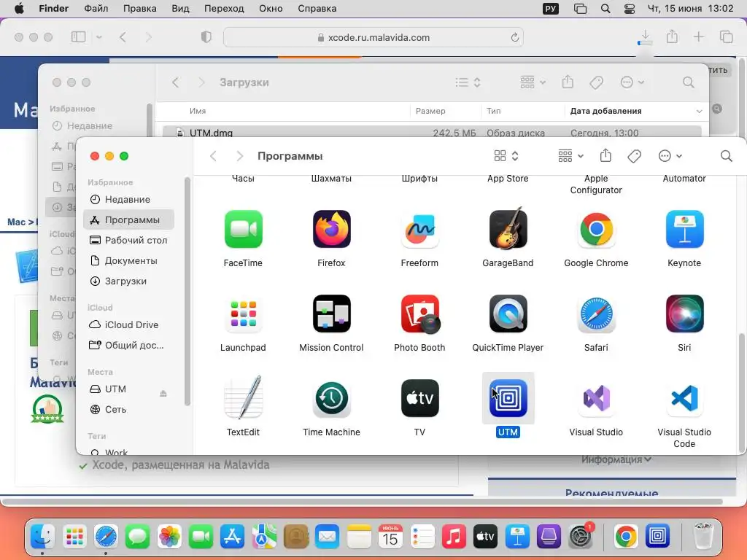Open Safari downloads button
The height and width of the screenshot is (560, 747).
tap(645, 37)
